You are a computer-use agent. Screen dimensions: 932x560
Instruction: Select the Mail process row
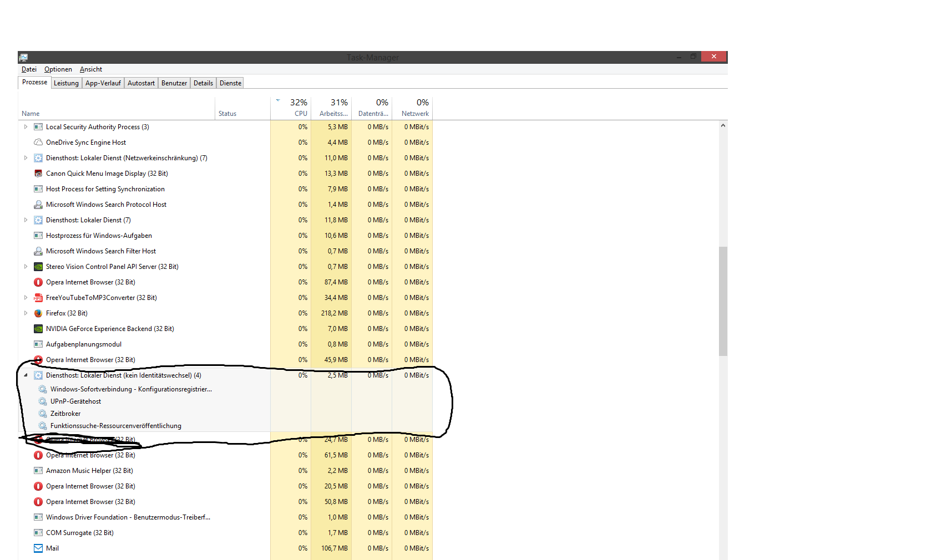click(x=225, y=548)
